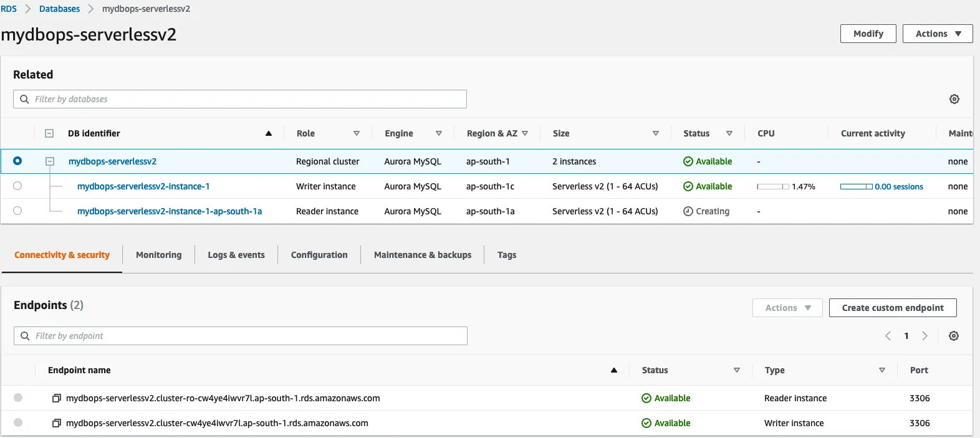Click the Current activity column header
Screen dimensions: 980x438
click(x=873, y=133)
